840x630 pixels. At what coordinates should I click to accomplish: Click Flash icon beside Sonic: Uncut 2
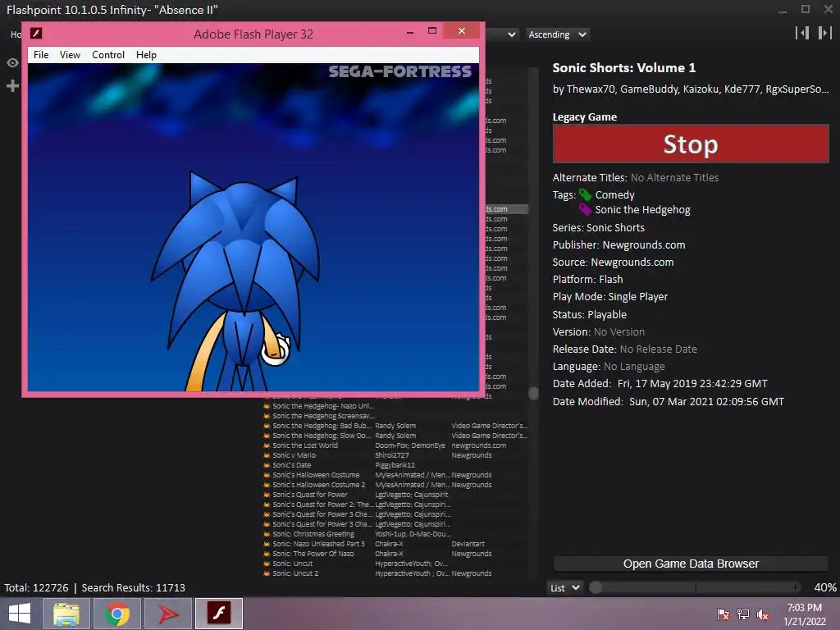(267, 573)
